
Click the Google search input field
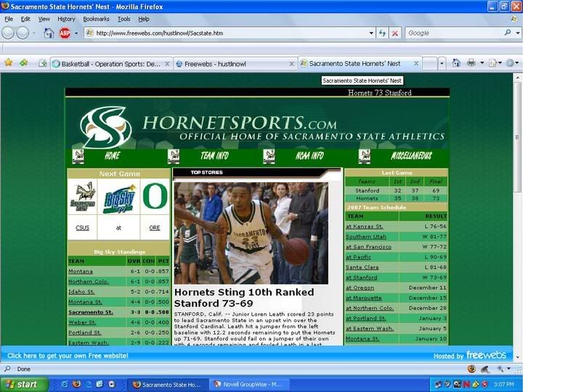(454, 33)
